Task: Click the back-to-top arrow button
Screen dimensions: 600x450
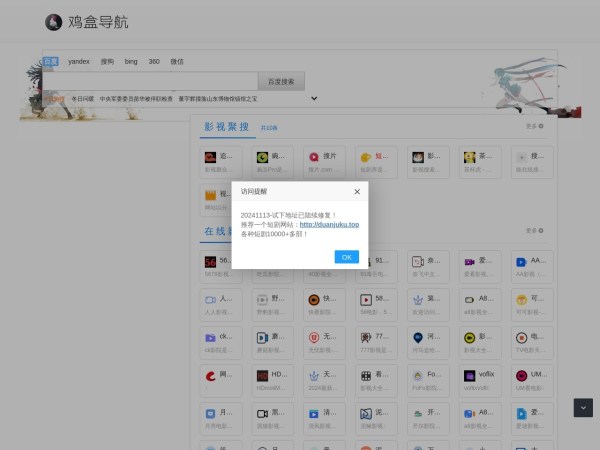Action: 583,408
